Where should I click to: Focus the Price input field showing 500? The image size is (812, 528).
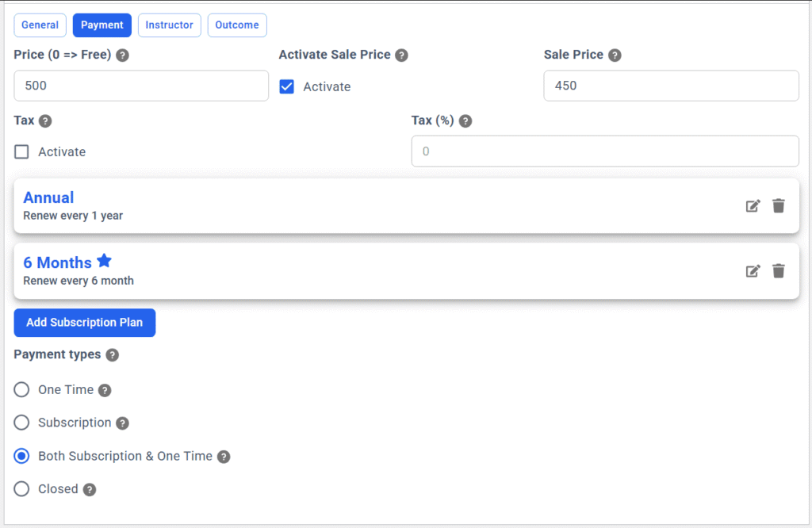coord(141,86)
